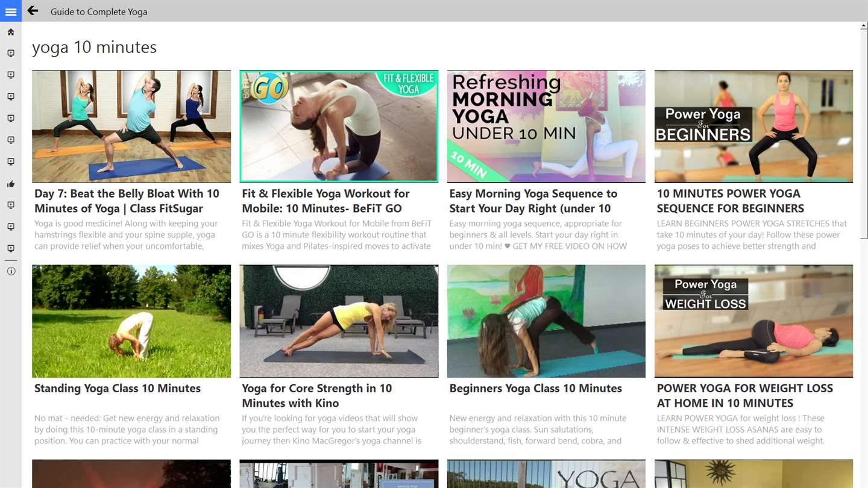Open Day 7 Beat the Belly Bloat thumbnail

pos(131,127)
